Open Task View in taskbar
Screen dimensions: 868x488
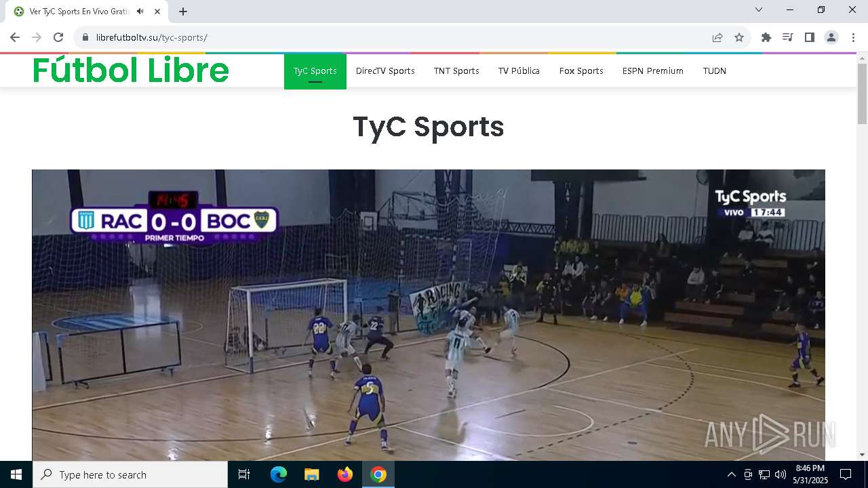[244, 474]
